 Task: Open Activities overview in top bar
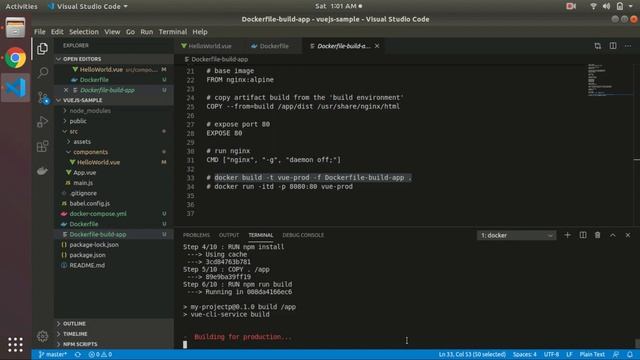click(21, 6)
